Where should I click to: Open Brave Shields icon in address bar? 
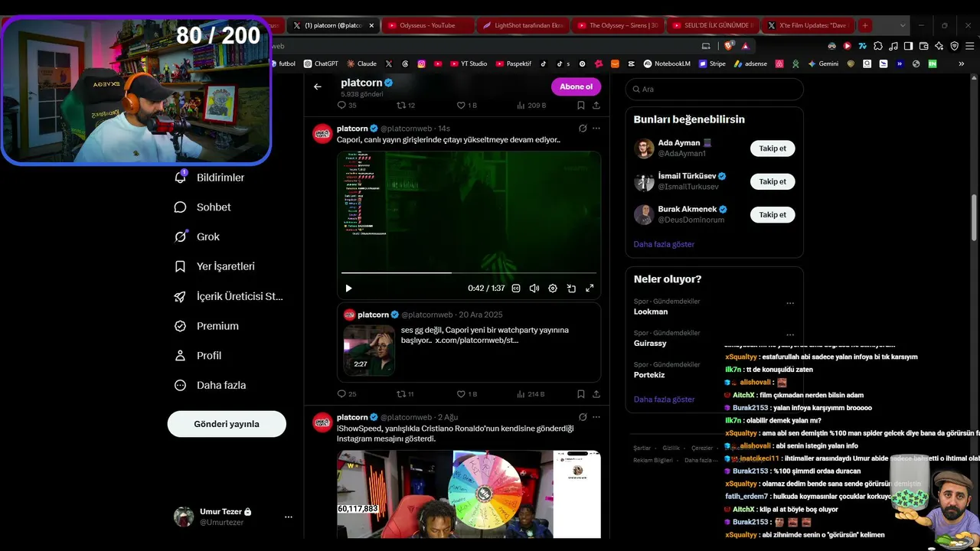click(x=729, y=46)
